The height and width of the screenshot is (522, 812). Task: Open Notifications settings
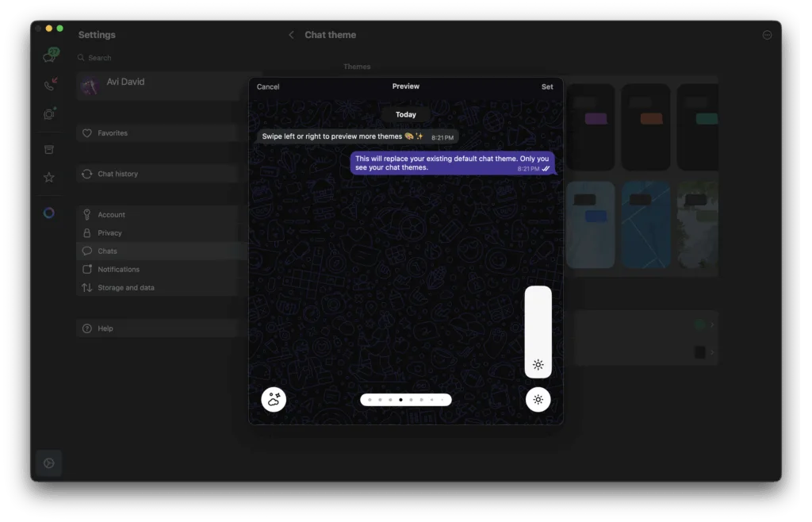(x=158, y=269)
